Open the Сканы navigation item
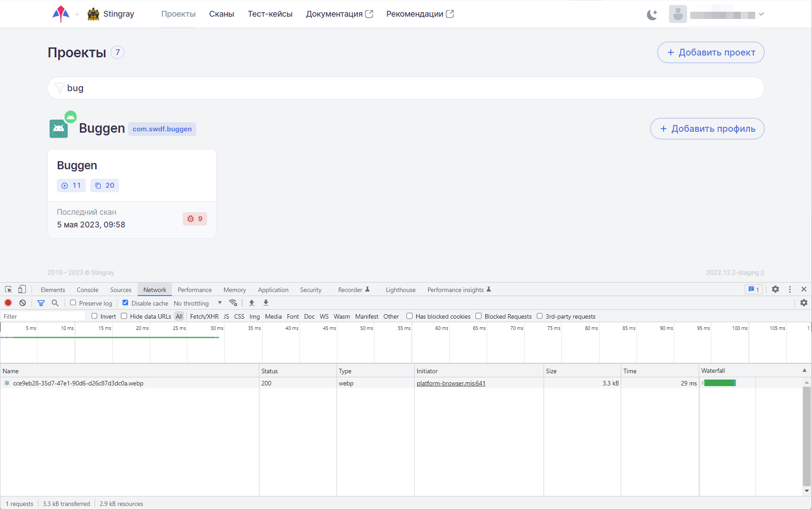 click(221, 14)
